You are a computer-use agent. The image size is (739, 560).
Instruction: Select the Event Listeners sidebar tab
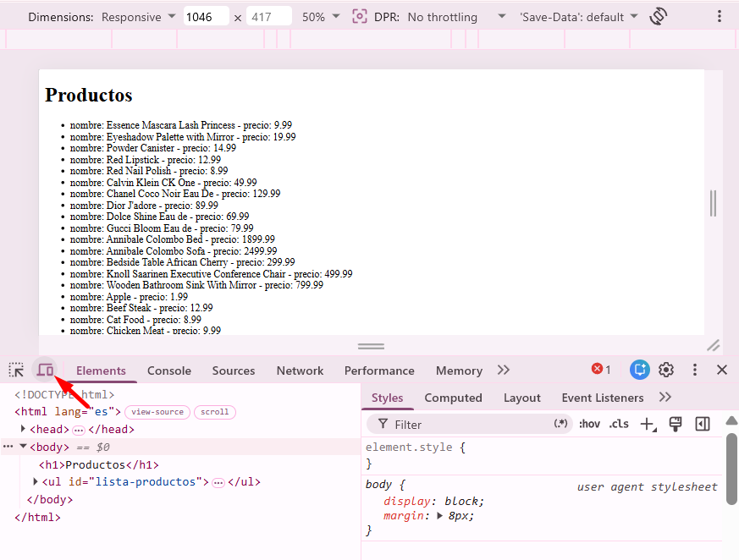point(603,398)
